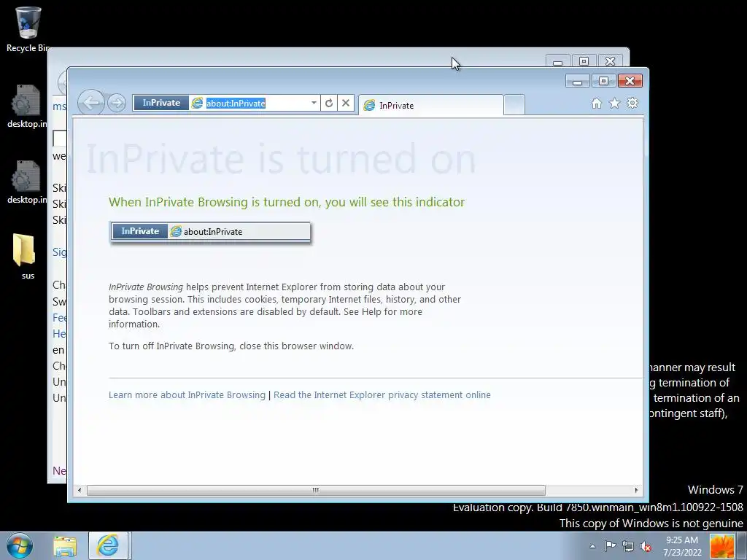Click the 'Sig' link in background window
The height and width of the screenshot is (560, 747).
pyautogui.click(x=60, y=252)
